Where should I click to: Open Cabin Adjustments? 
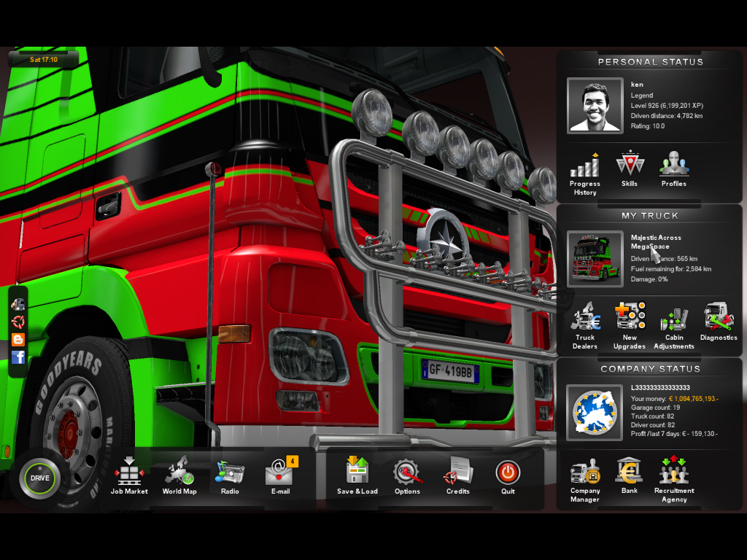point(673,329)
